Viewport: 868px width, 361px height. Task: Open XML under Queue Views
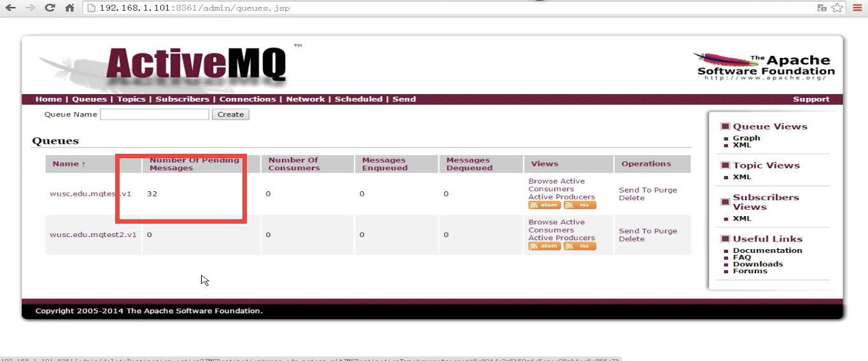tap(742, 145)
